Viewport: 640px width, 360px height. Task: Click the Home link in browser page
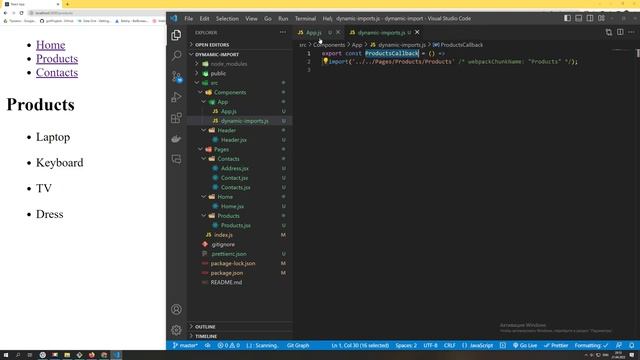coord(51,45)
